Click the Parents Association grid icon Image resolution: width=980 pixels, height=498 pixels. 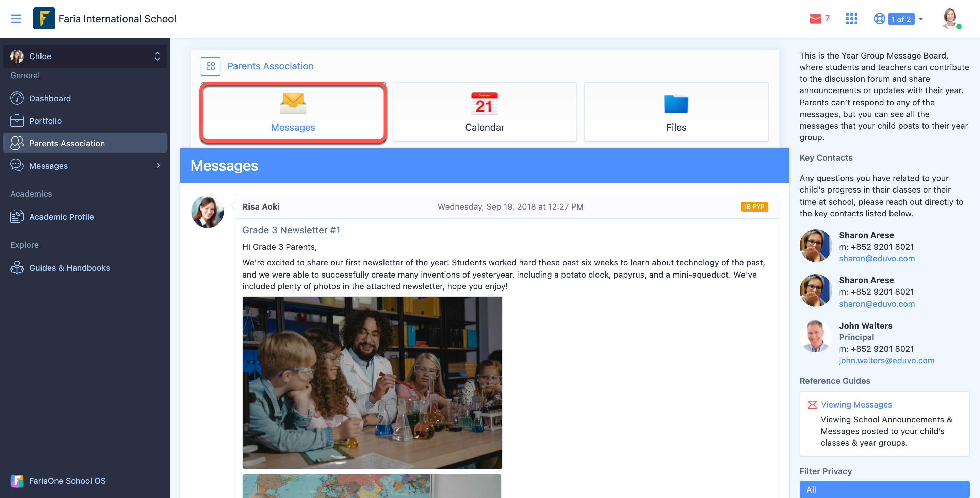pyautogui.click(x=210, y=66)
